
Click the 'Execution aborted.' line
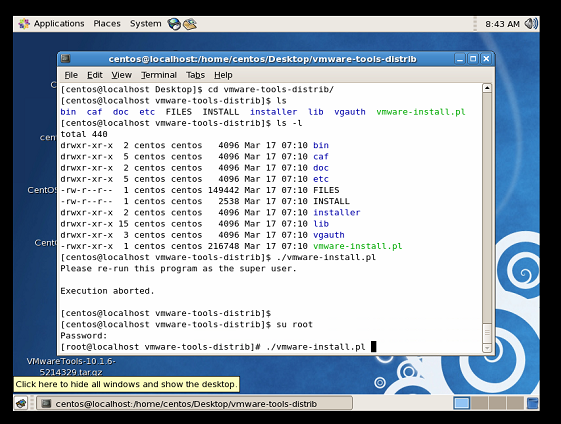point(107,291)
